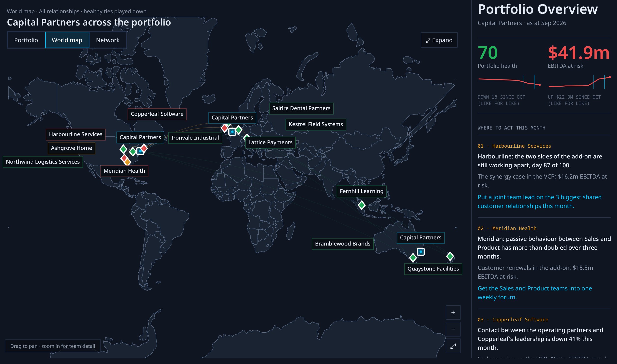This screenshot has width=617, height=364.
Task: Click the 70 Portfolio health score
Action: tap(488, 53)
